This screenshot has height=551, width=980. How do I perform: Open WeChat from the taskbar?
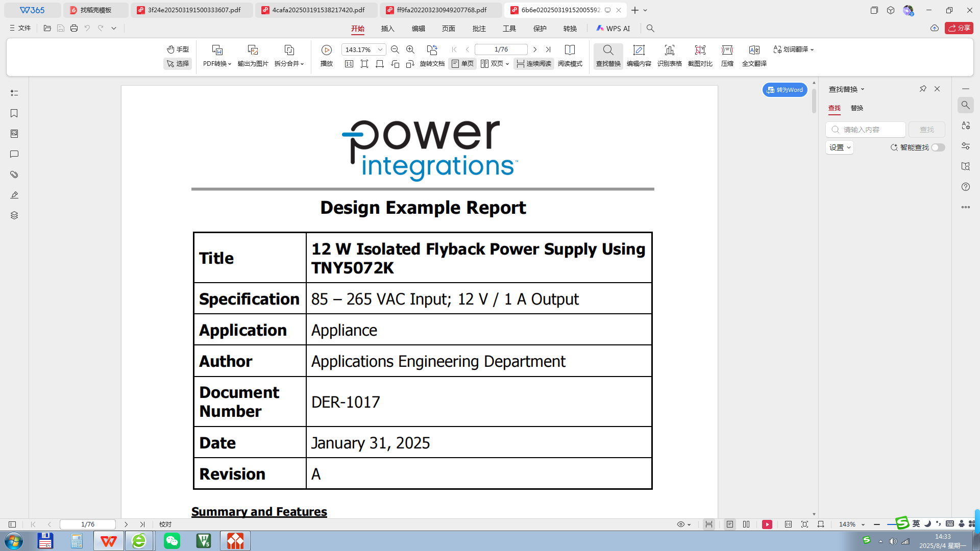[x=172, y=541]
